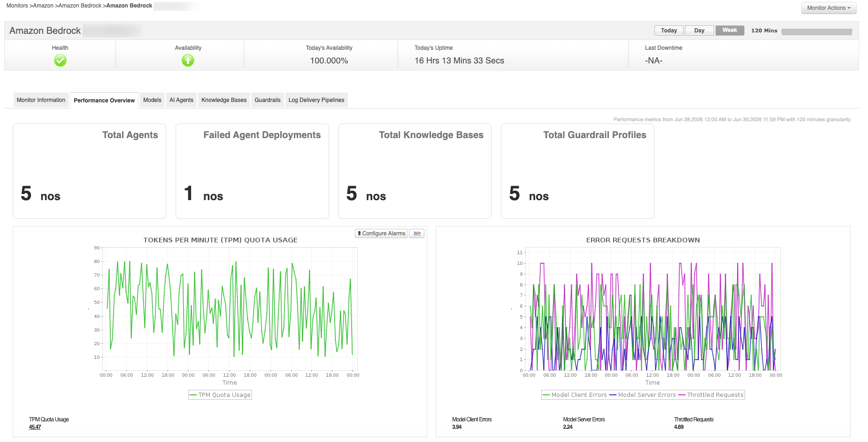Open the Knowledge Bases tab

point(224,100)
